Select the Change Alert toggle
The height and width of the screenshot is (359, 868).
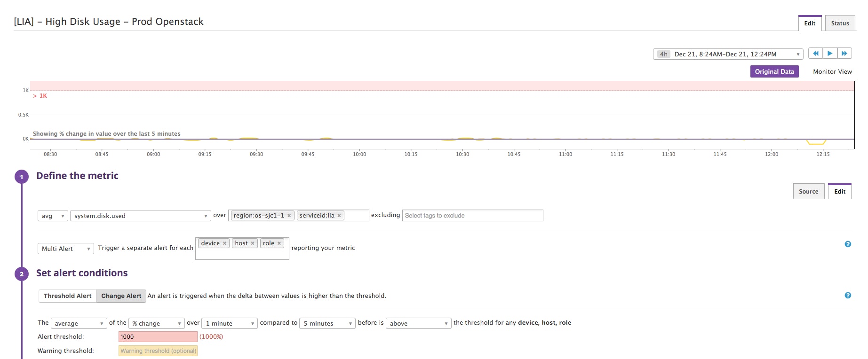tap(121, 296)
